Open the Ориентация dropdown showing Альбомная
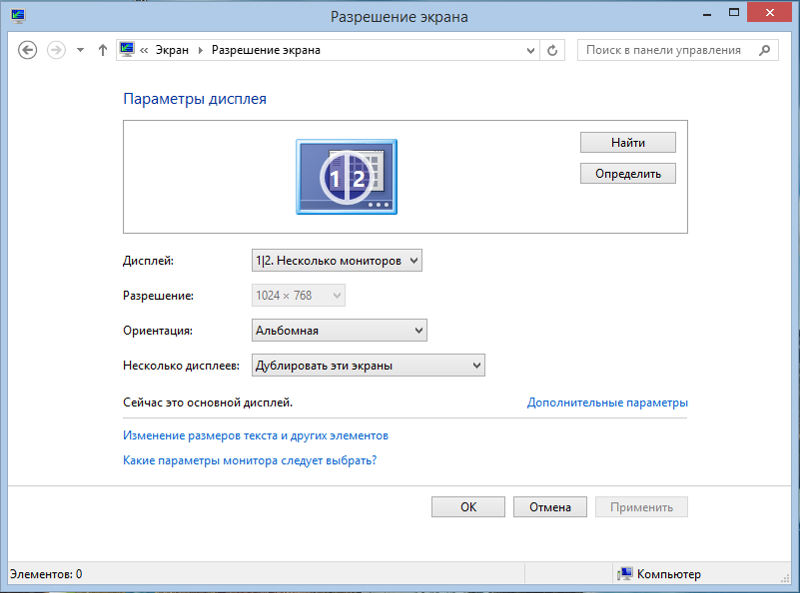The width and height of the screenshot is (800, 593). 339,330
